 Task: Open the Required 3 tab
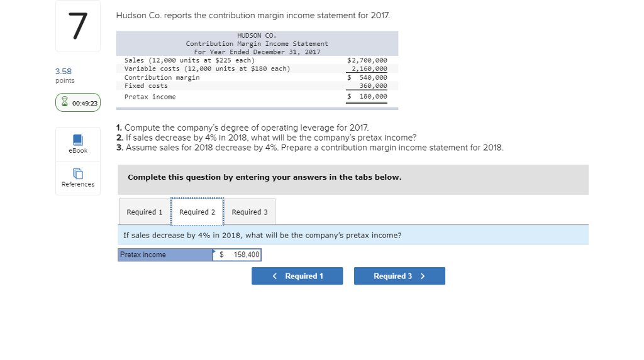[x=249, y=212]
